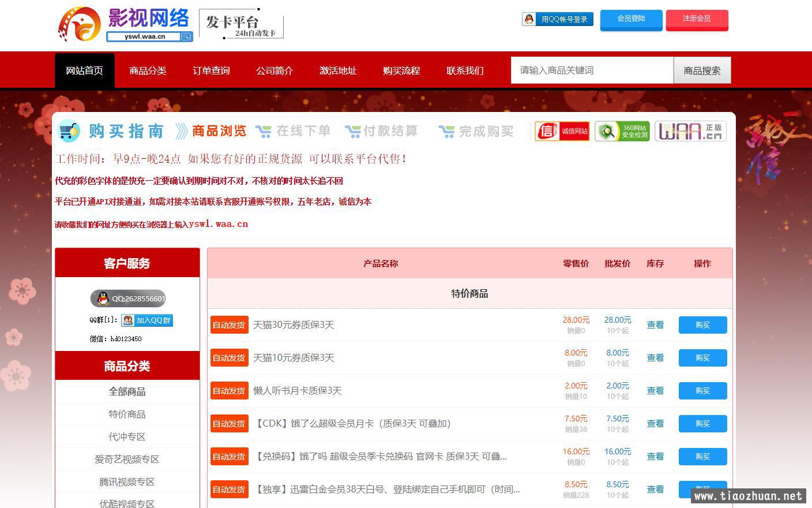View stock for 懒人听书月卡
The width and height of the screenshot is (812, 508).
tap(655, 391)
